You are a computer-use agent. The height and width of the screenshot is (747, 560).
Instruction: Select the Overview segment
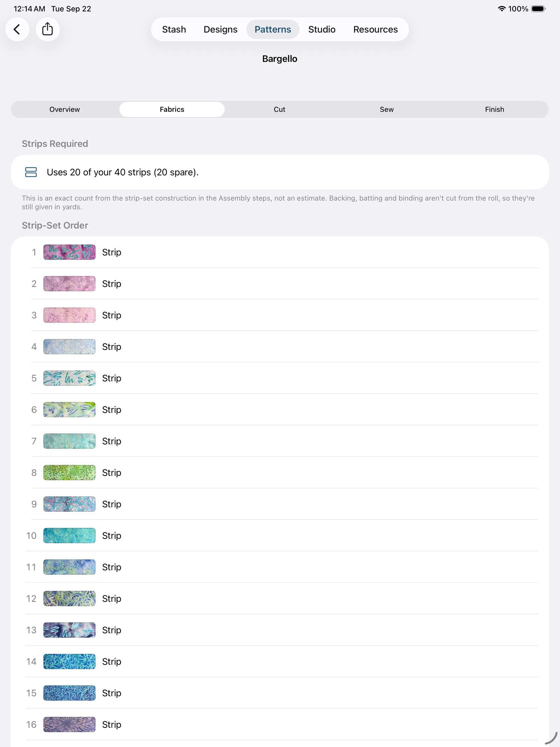point(65,110)
